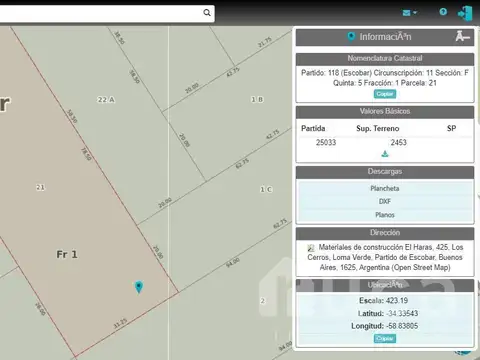Select parcel label 1 C on map
Viewport: 480px width, 360px height.
point(266,189)
